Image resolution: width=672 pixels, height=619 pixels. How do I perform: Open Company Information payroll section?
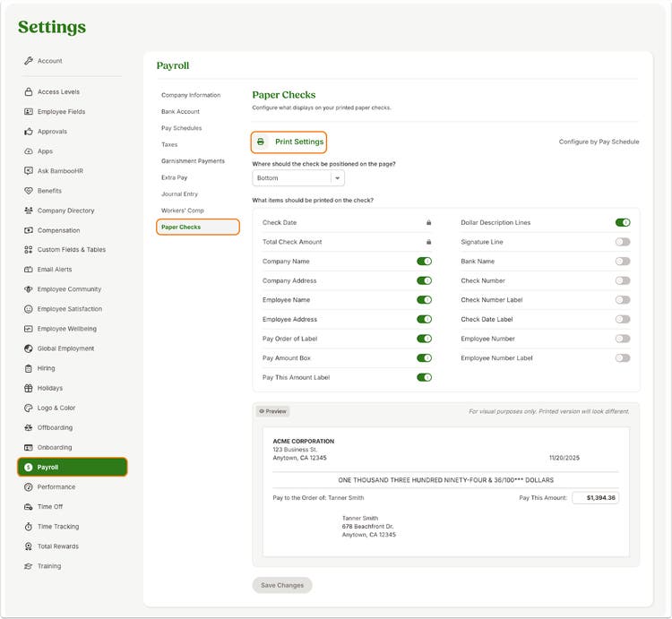(191, 95)
